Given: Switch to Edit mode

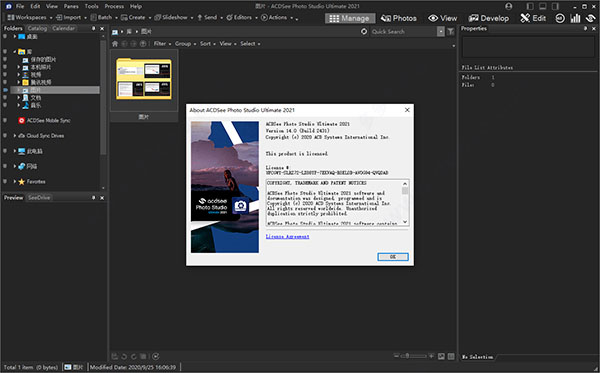Looking at the screenshot, I should (533, 18).
